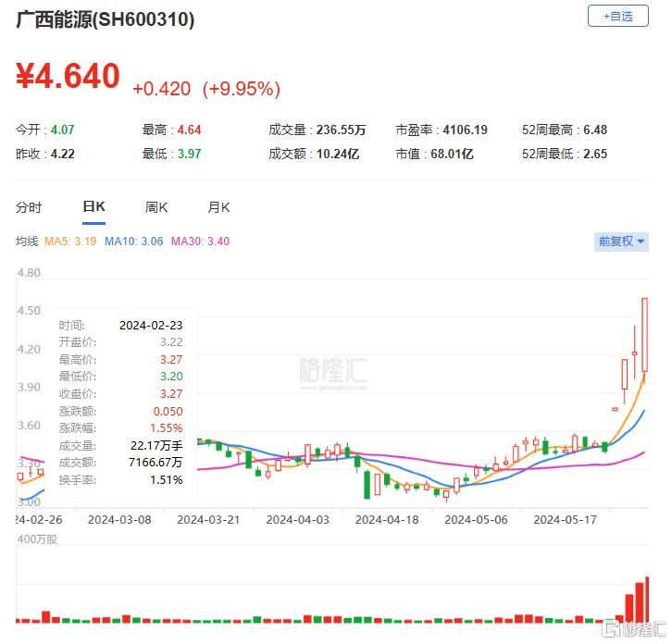The image size is (672, 644).
Task: Open the 前复权 adjustment dropdown
Action: (x=621, y=241)
